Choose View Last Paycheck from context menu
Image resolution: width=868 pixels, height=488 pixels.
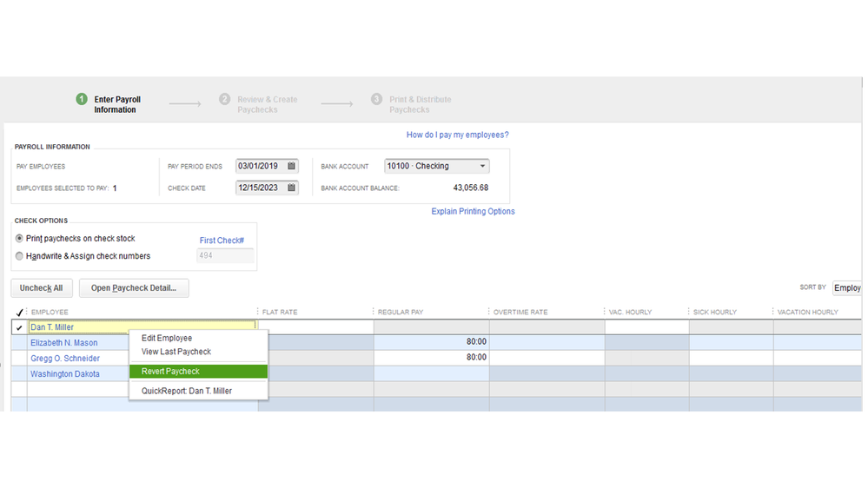[x=176, y=352]
